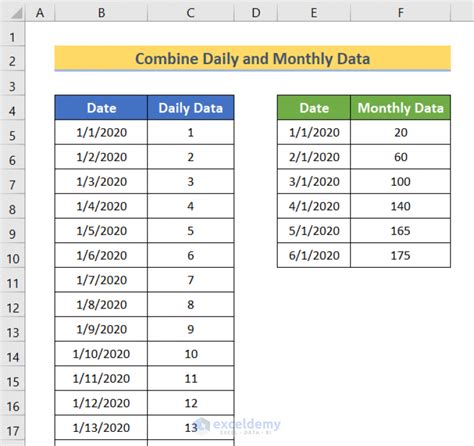Click the Daily Data header cell
The image size is (474, 446).
point(191,108)
